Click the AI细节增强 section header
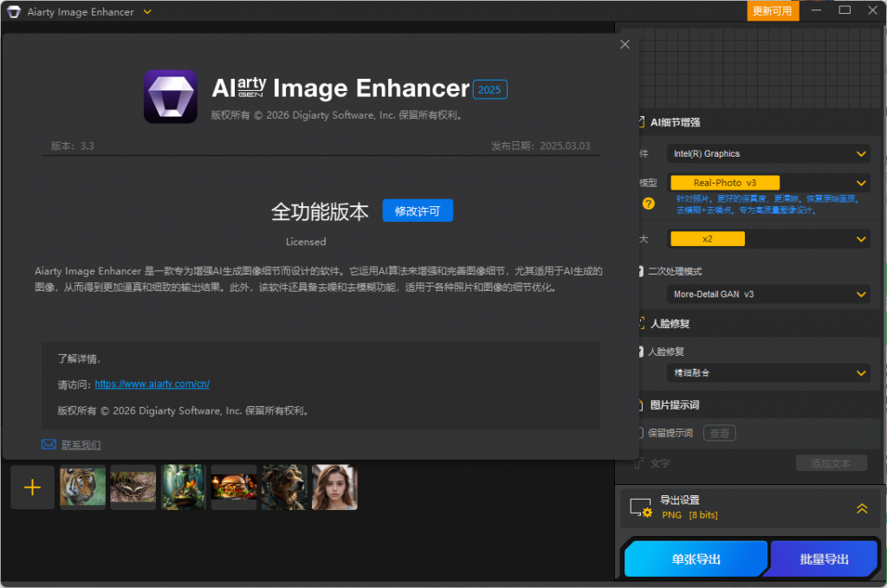The width and height of the screenshot is (887, 588). pos(675,122)
